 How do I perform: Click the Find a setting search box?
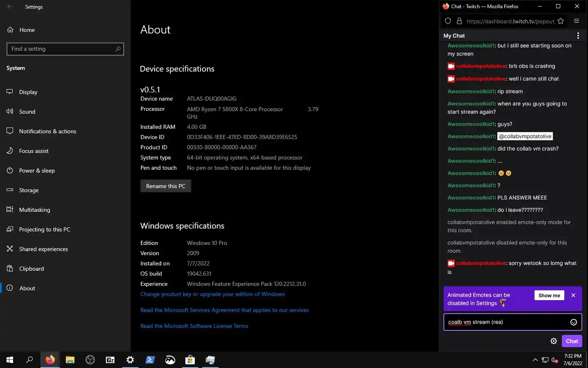point(65,49)
